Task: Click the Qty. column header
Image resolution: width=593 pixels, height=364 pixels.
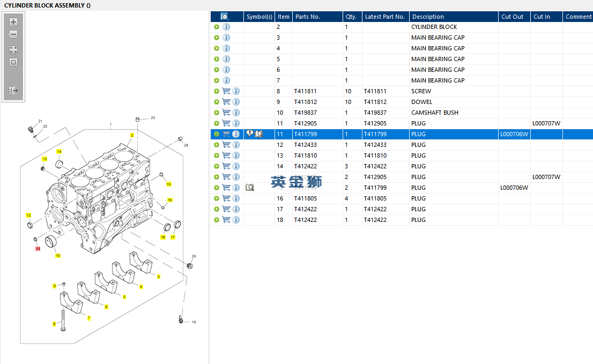Action: pyautogui.click(x=351, y=17)
